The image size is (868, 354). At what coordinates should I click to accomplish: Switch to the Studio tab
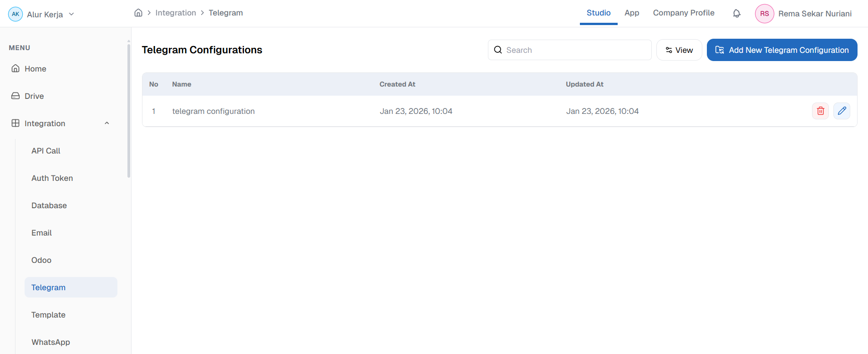click(x=599, y=13)
